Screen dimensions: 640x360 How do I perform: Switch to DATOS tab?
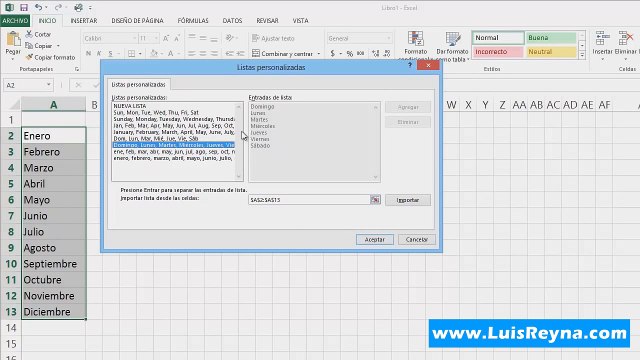pos(232,20)
